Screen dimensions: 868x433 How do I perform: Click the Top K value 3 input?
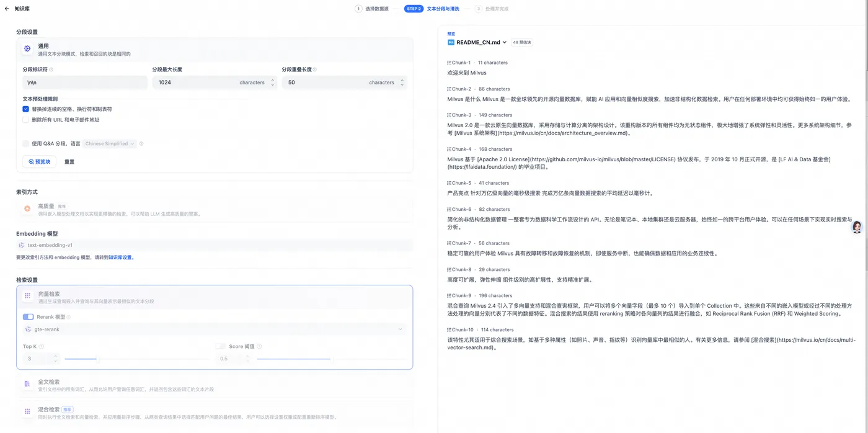pos(41,359)
